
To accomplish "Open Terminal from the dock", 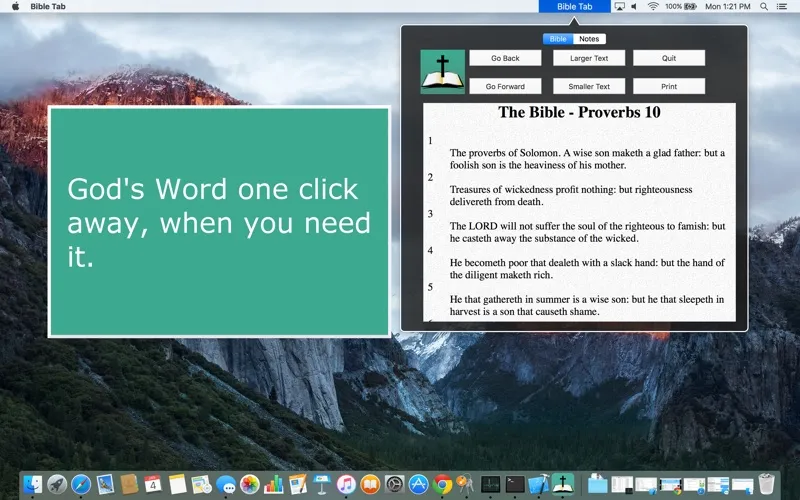I will click(514, 484).
